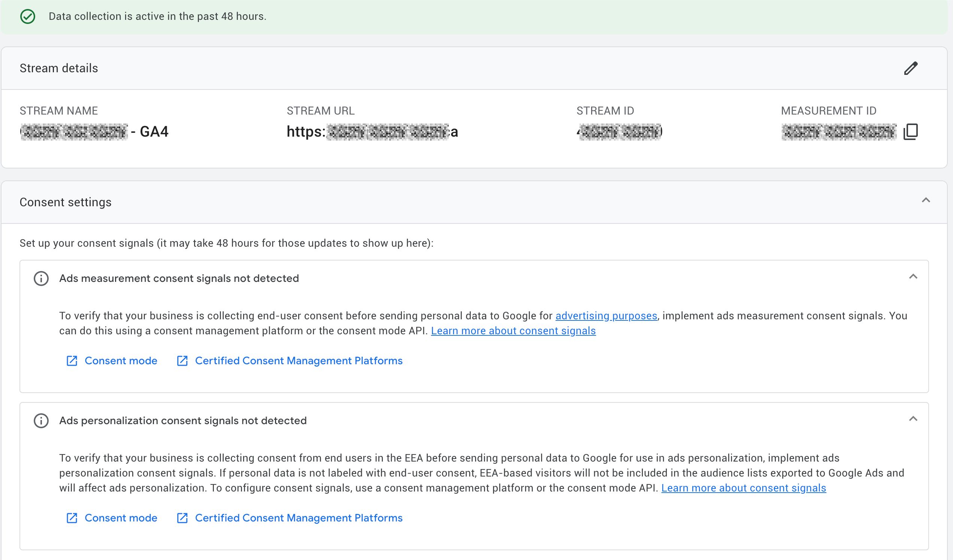This screenshot has width=953, height=560.
Task: Click 'Ads measurement consent signals not detected' title
Action: [179, 279]
